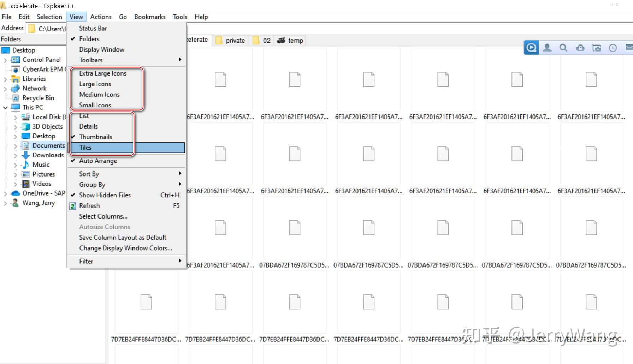Open the Actions menu
This screenshot has width=633, height=364.
point(101,17)
